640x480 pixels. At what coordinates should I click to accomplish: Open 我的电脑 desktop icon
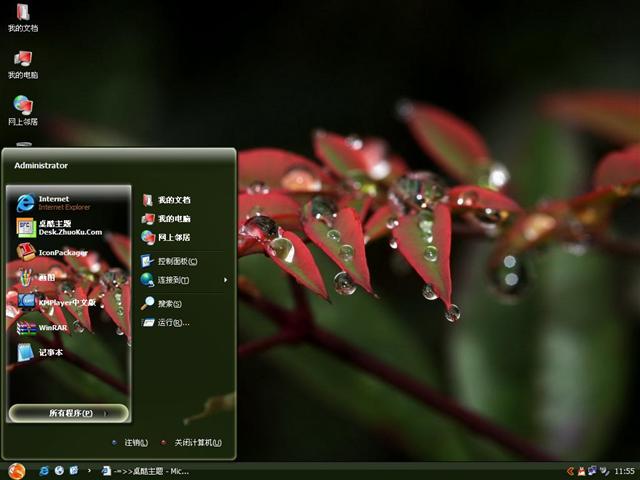click(x=23, y=65)
